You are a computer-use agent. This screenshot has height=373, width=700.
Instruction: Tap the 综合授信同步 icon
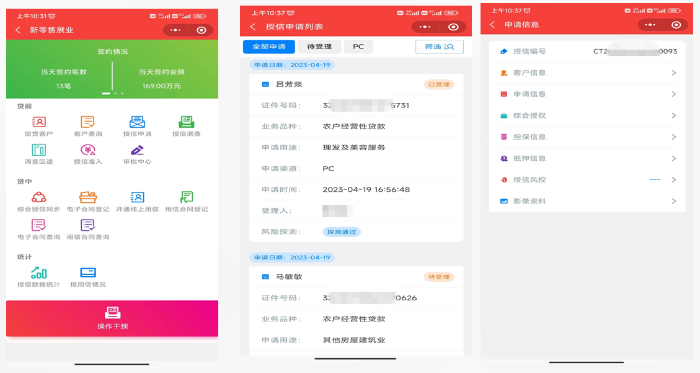[x=39, y=197]
